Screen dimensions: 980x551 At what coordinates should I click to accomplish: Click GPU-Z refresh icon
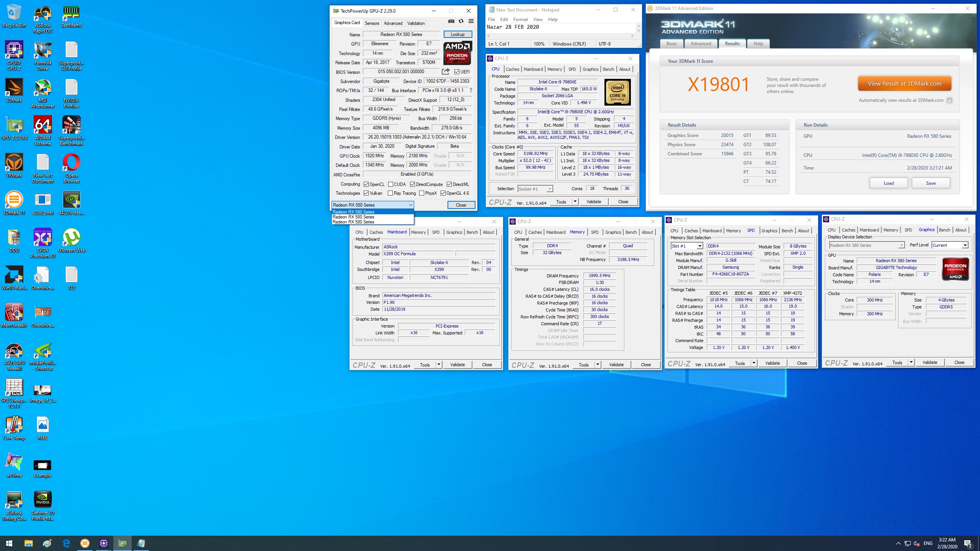coord(461,21)
